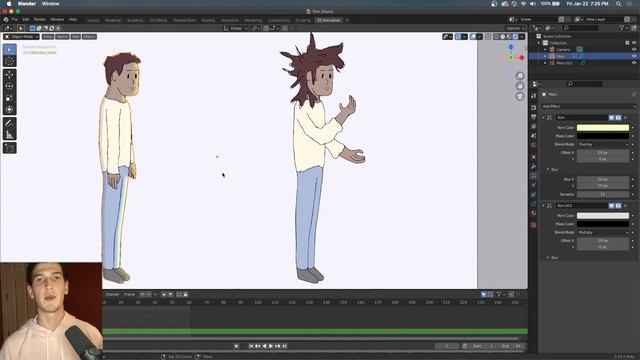Activate the Cursor tool
Image resolution: width=640 pixels, height=360 pixels.
coord(9,61)
